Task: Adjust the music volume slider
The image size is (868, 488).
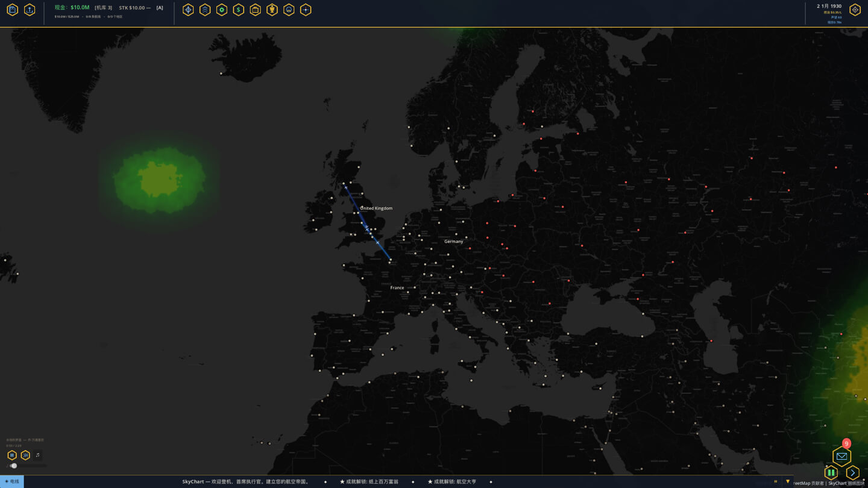Action: 27,466
